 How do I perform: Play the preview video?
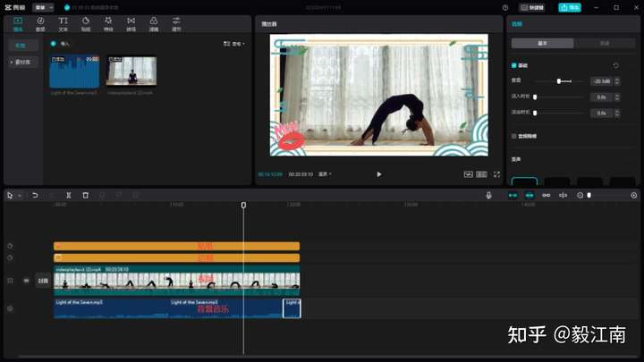[x=378, y=174]
